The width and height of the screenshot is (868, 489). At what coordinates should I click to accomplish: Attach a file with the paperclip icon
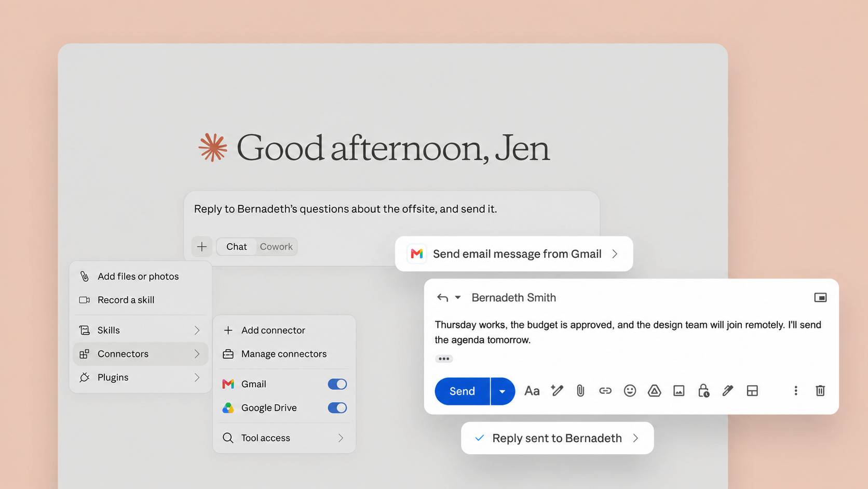click(x=580, y=391)
